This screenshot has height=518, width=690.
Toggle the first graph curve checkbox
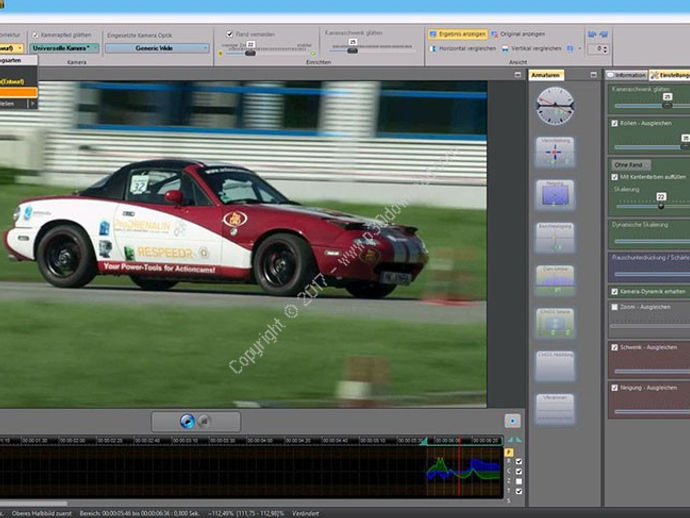tap(519, 462)
